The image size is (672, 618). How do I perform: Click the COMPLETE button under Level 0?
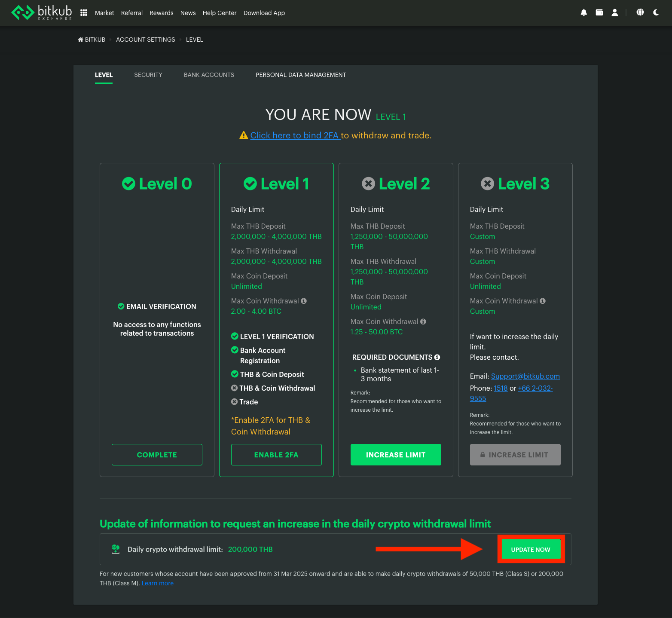(157, 455)
